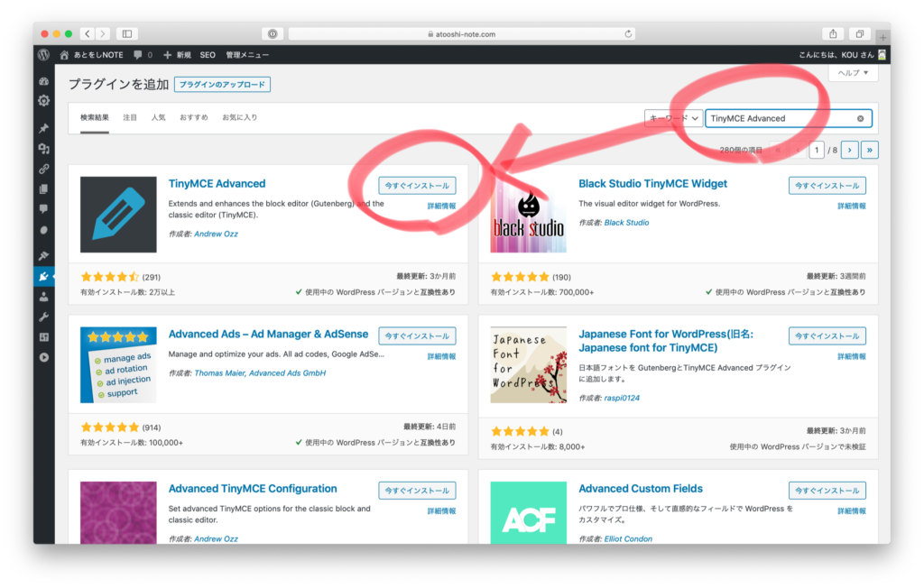Open Posts via the pushpin sidebar icon
This screenshot has height=588, width=924.
tap(43, 128)
